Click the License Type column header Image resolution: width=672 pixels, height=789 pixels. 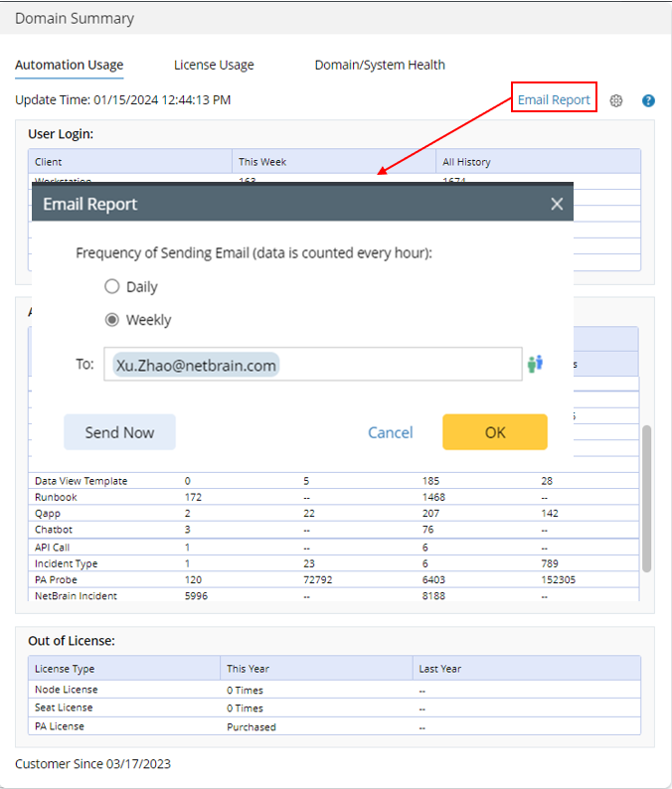point(65,669)
